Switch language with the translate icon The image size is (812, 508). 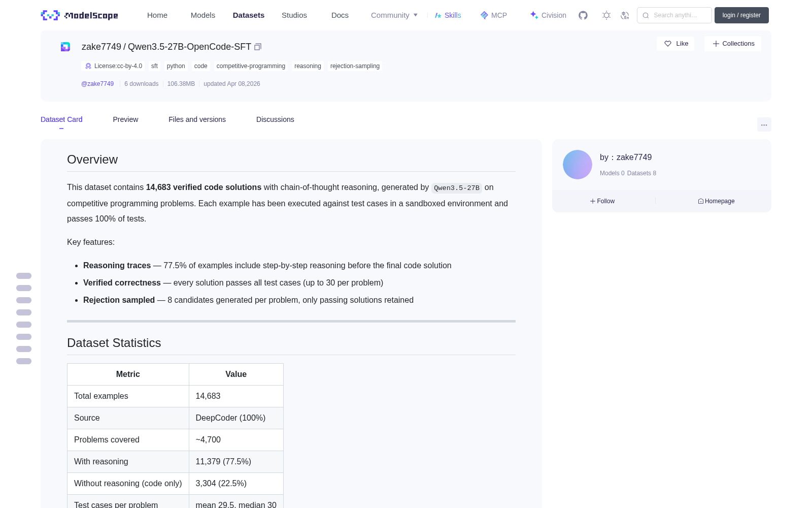point(625,15)
